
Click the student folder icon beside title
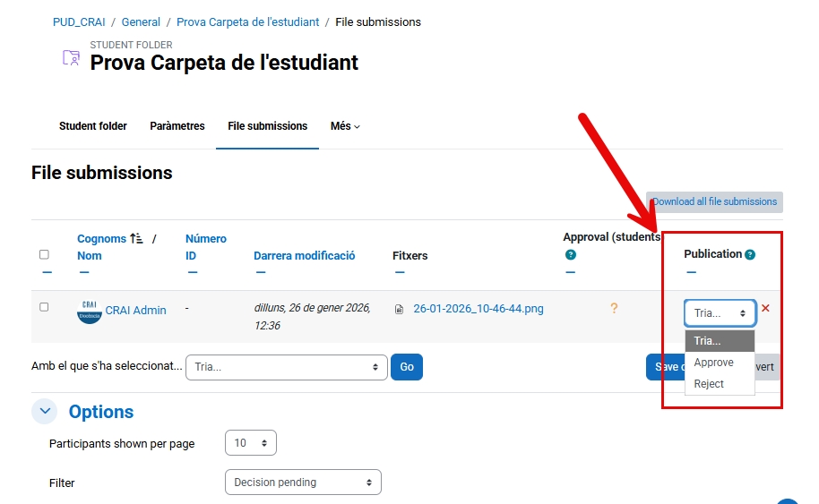click(x=71, y=57)
